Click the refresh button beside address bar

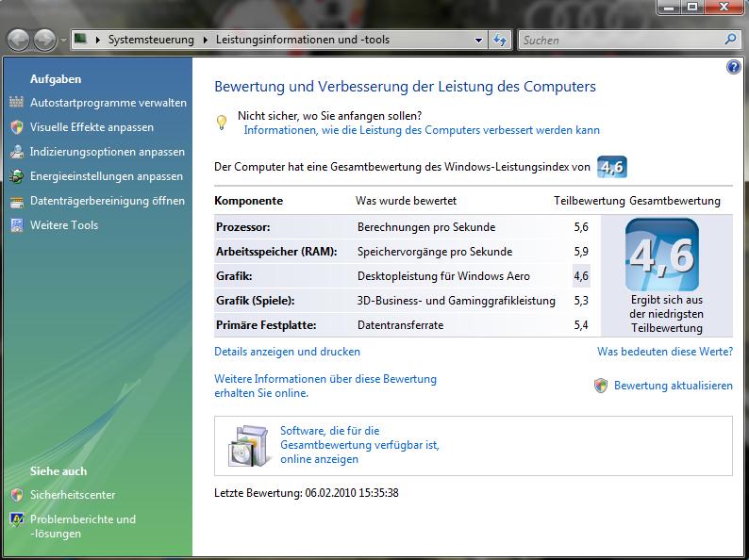tap(500, 41)
